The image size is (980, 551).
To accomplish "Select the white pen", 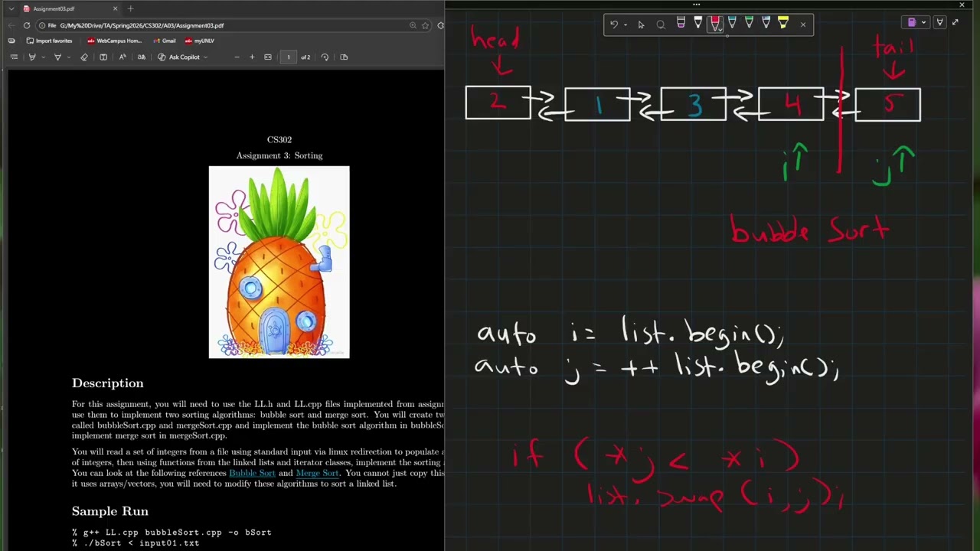I will click(x=697, y=24).
